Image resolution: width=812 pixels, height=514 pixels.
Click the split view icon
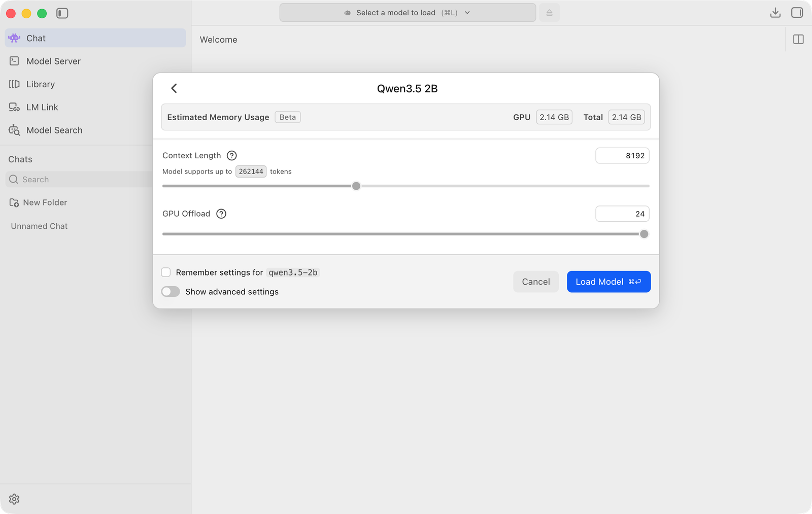[x=798, y=39]
